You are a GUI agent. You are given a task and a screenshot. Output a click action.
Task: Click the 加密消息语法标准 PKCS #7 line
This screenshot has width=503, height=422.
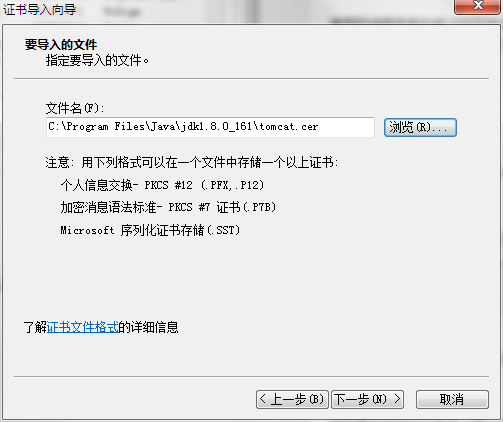(168, 207)
